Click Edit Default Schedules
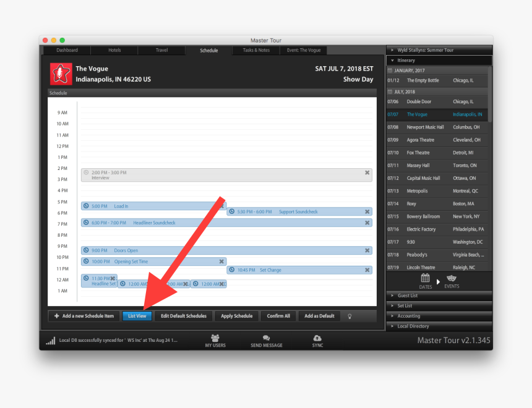The width and height of the screenshot is (532, 408). [x=184, y=316]
